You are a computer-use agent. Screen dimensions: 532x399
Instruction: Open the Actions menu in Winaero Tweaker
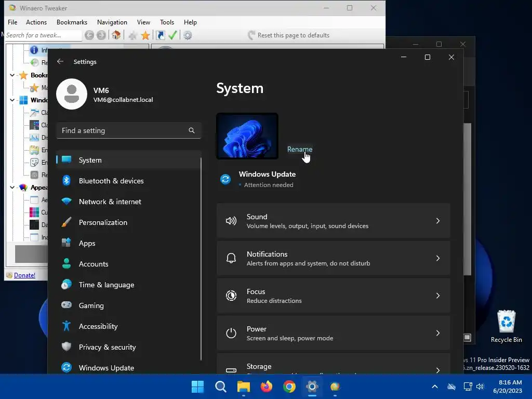(36, 22)
